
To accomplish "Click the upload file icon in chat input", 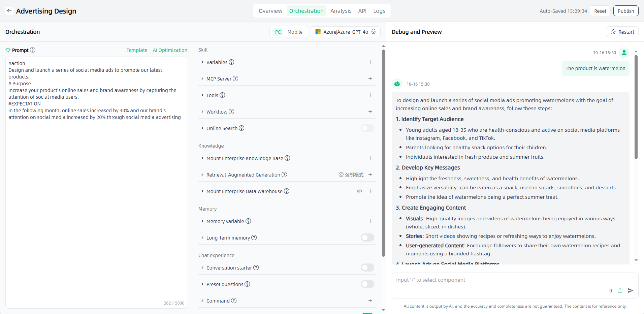I will click(620, 290).
